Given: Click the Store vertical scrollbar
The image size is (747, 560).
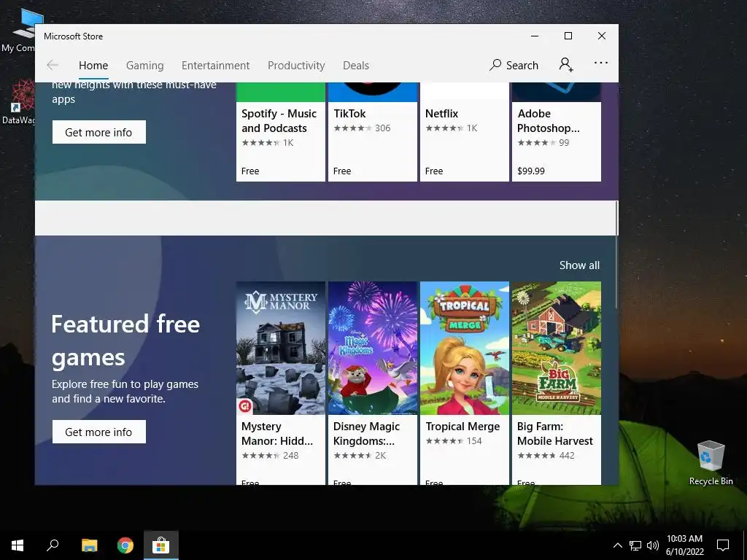Looking at the screenshot, I should pos(616,254).
